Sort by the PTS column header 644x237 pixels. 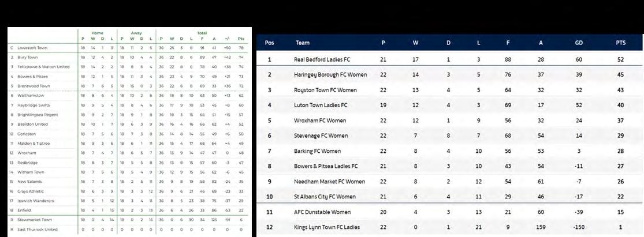coord(620,43)
